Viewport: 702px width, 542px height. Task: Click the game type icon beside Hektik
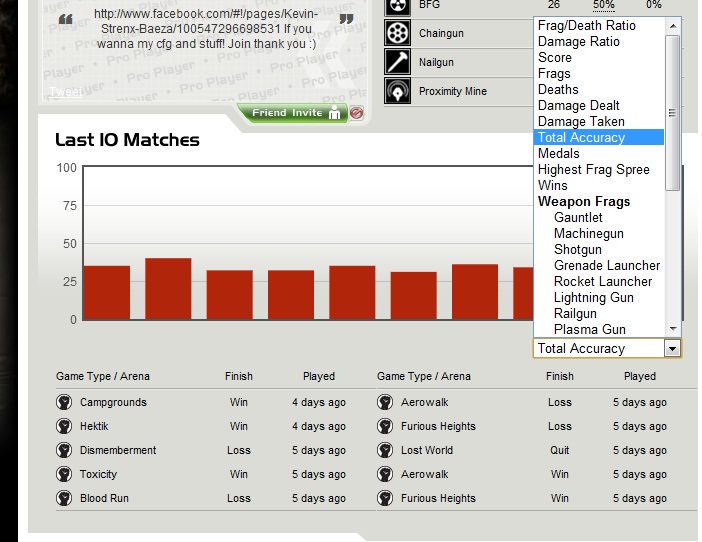[63, 426]
